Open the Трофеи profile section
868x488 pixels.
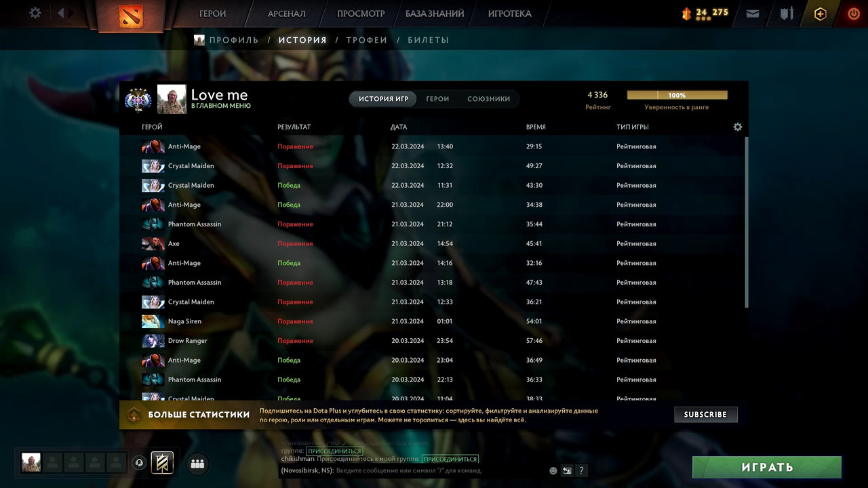pyautogui.click(x=366, y=40)
